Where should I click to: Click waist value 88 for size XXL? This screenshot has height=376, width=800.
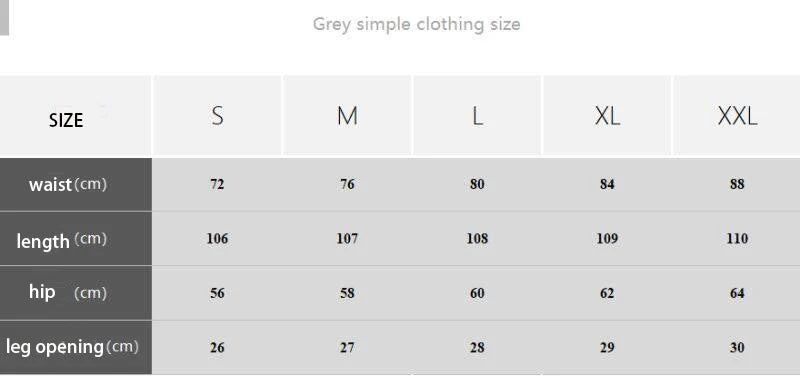(x=737, y=184)
